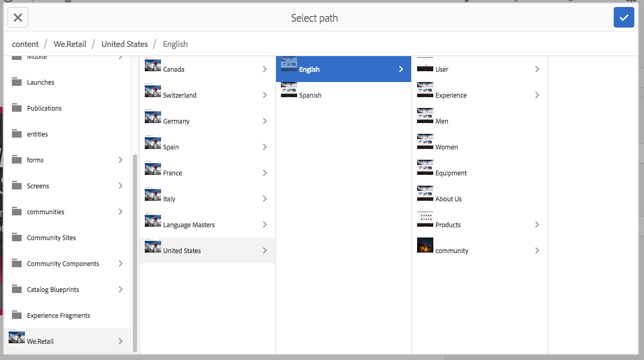
Task: Close the Select path dialog
Action: (18, 18)
